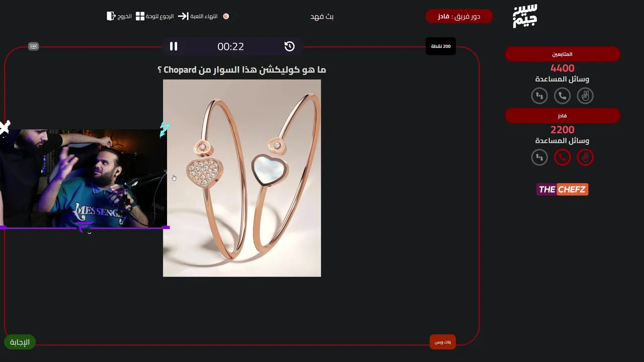Select the فادز team name bar
The image size is (644, 362).
click(x=562, y=116)
